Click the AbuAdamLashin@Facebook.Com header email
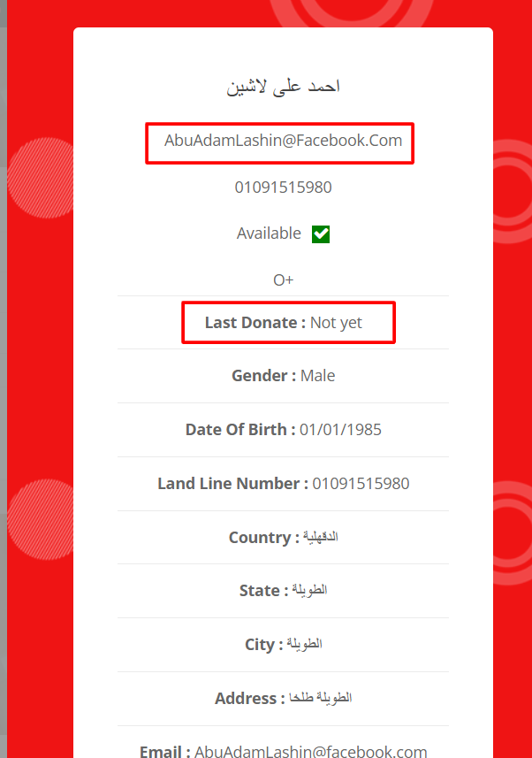The height and width of the screenshot is (758, 532). (283, 141)
